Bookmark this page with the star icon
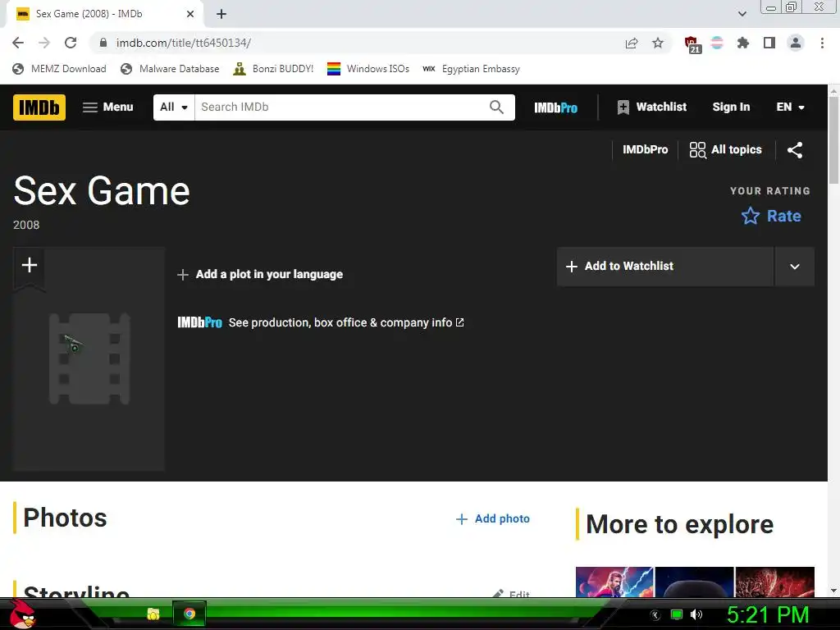The height and width of the screenshot is (630, 840). (x=658, y=43)
